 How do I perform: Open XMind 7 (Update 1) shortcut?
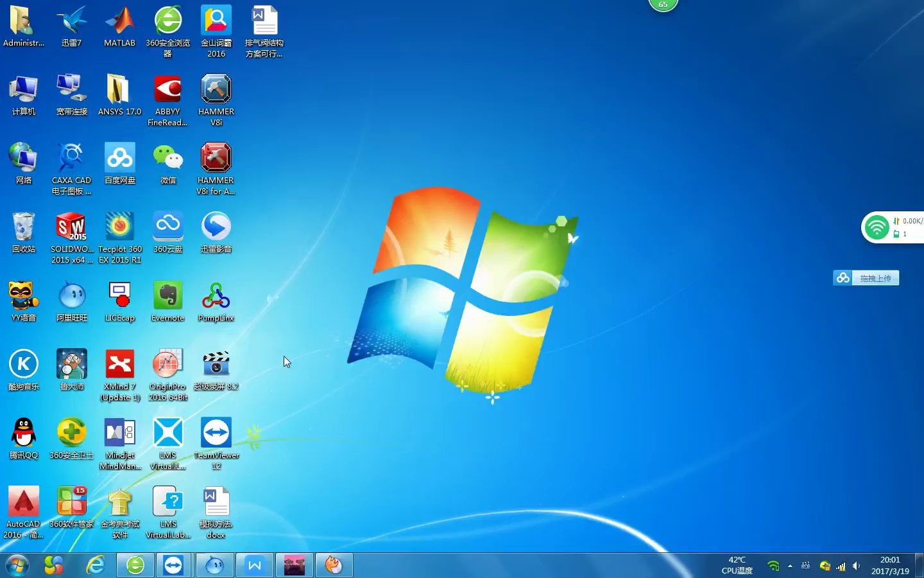point(119,375)
